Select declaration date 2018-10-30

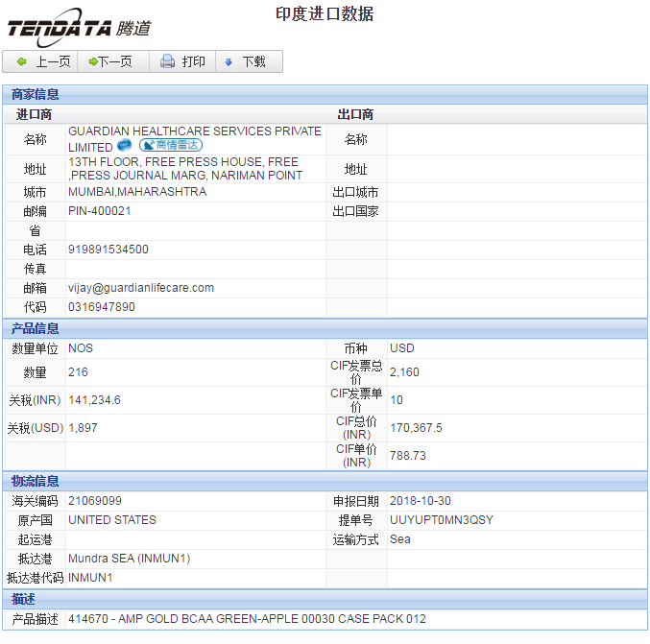point(421,501)
